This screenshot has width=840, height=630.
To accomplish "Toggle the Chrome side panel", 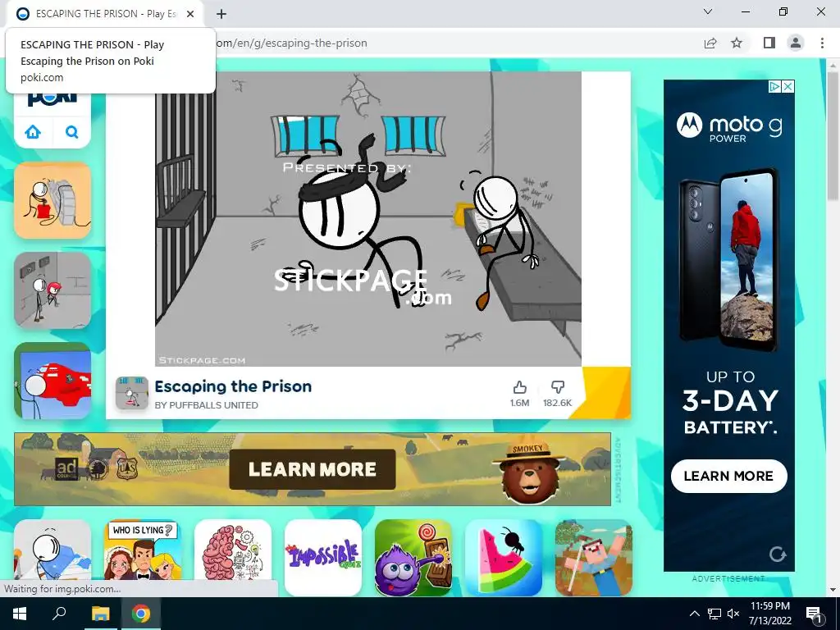I will [769, 43].
